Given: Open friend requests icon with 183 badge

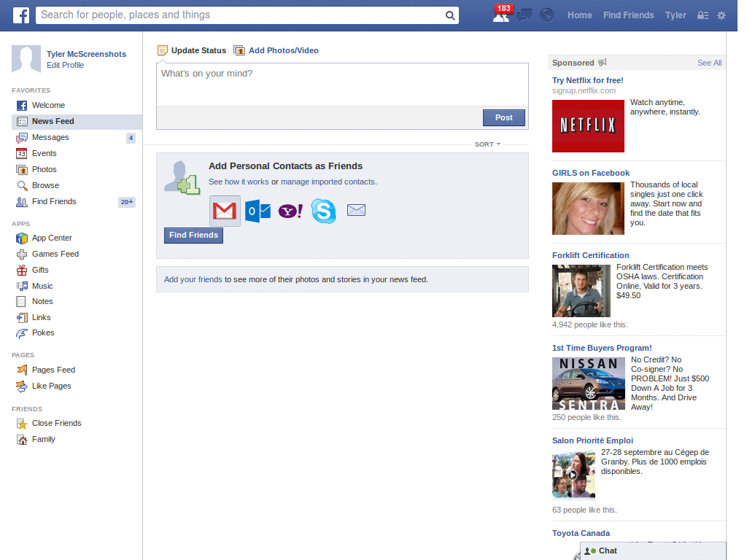Looking at the screenshot, I should pyautogui.click(x=502, y=15).
